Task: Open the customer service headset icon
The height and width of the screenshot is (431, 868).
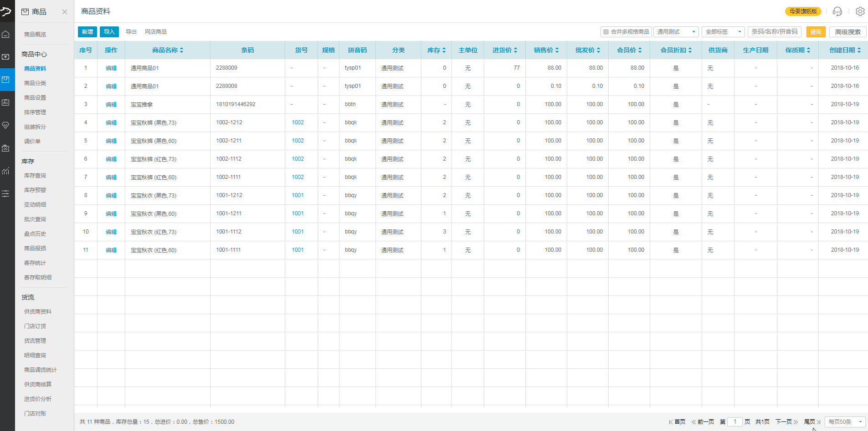Action: click(837, 11)
